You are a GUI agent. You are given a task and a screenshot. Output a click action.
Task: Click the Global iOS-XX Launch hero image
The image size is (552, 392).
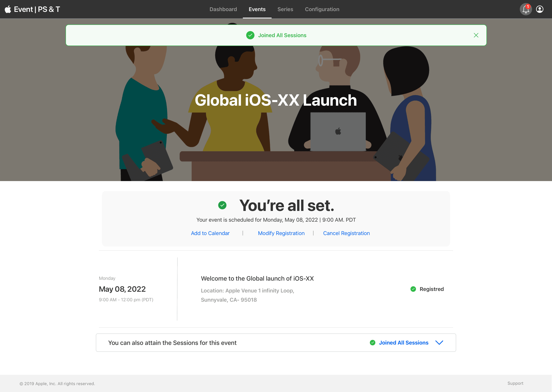(276, 135)
